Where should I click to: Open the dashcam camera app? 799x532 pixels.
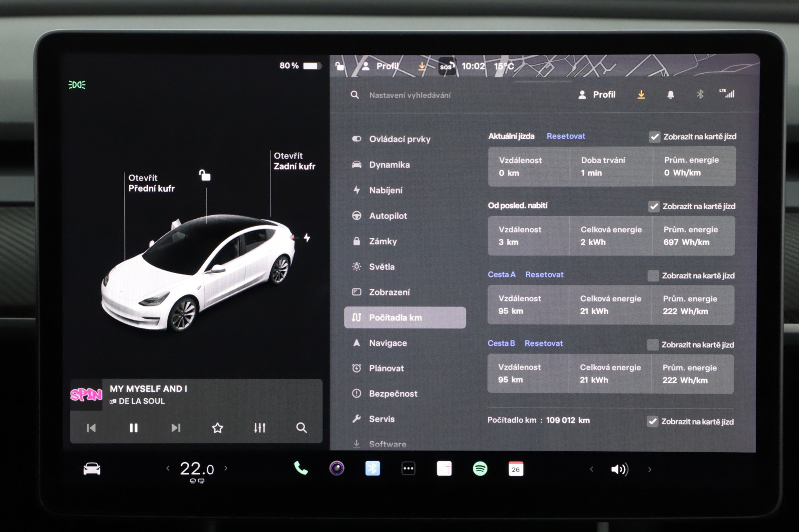[337, 468]
